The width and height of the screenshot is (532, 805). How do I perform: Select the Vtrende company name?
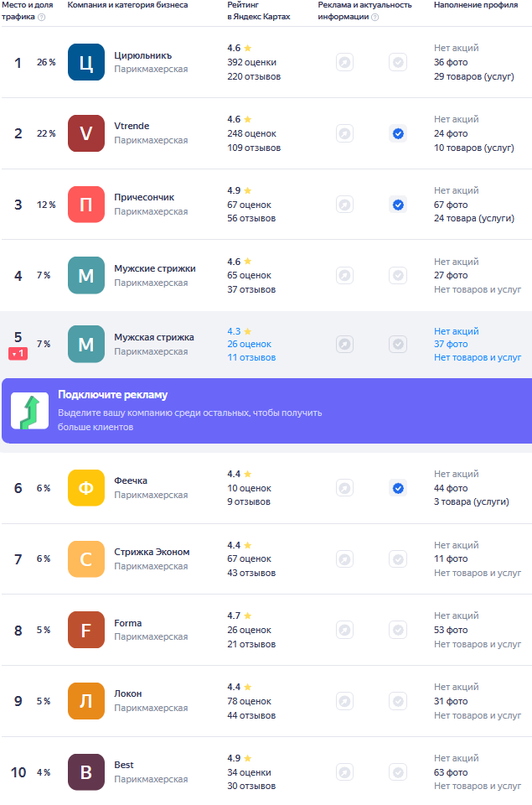[132, 126]
